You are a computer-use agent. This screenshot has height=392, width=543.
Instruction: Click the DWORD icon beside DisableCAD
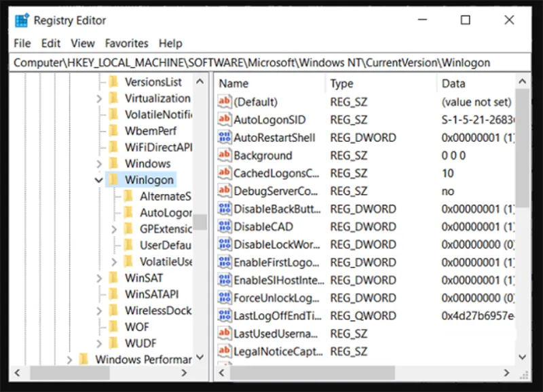coord(225,227)
